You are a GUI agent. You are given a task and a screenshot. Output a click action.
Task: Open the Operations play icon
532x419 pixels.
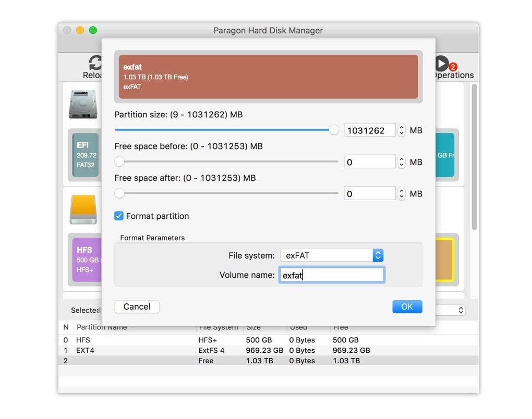pos(442,64)
